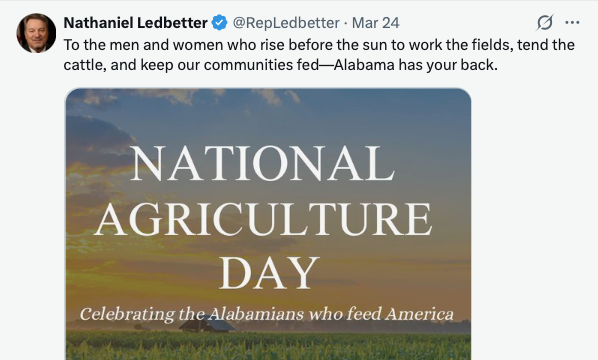598x360 pixels.
Task: Click the dark clouds in the photo's upper left
Action: click(101, 139)
